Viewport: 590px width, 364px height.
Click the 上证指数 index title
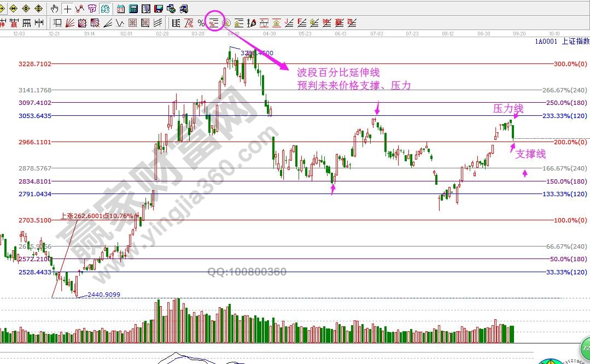coord(576,42)
